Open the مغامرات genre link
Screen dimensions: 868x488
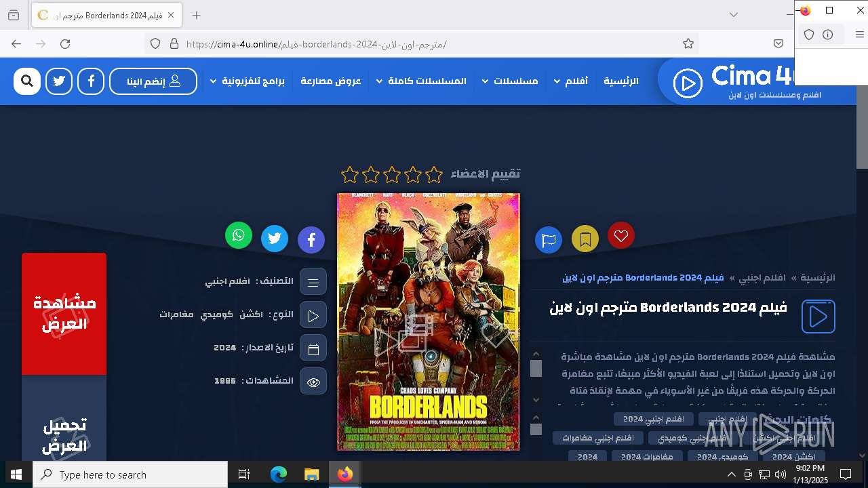176,314
